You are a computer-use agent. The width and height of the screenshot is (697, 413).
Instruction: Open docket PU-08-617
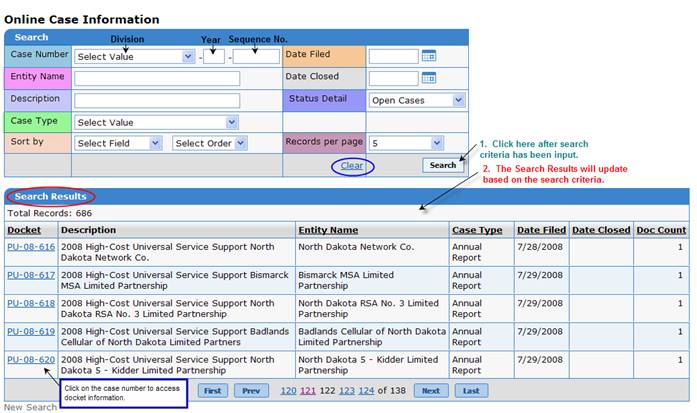click(31, 275)
